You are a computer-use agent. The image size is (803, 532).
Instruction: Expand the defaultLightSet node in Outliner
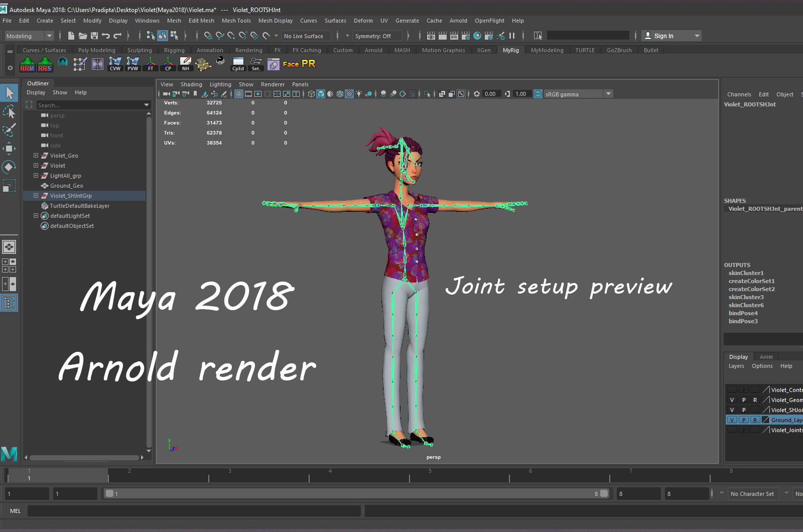36,216
